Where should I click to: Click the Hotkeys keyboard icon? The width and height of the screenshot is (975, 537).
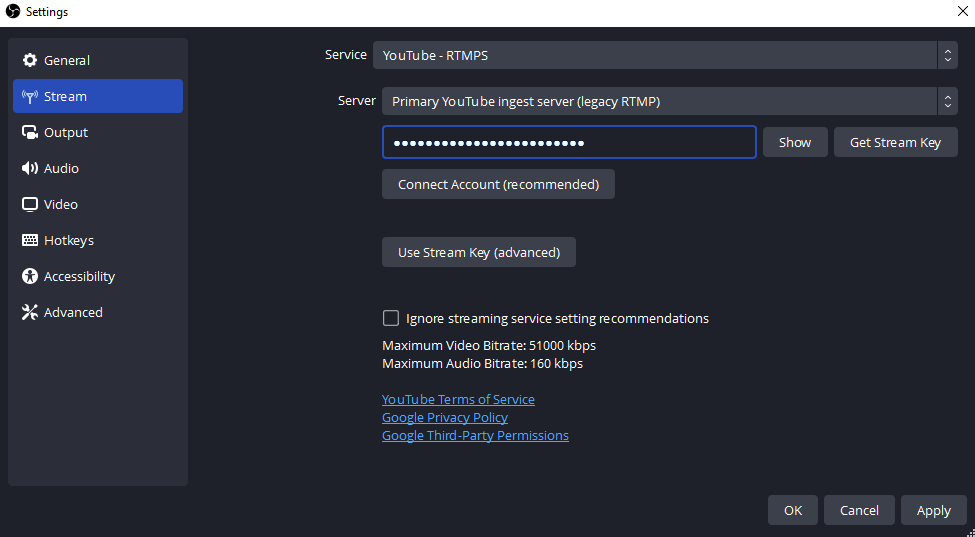tap(30, 241)
